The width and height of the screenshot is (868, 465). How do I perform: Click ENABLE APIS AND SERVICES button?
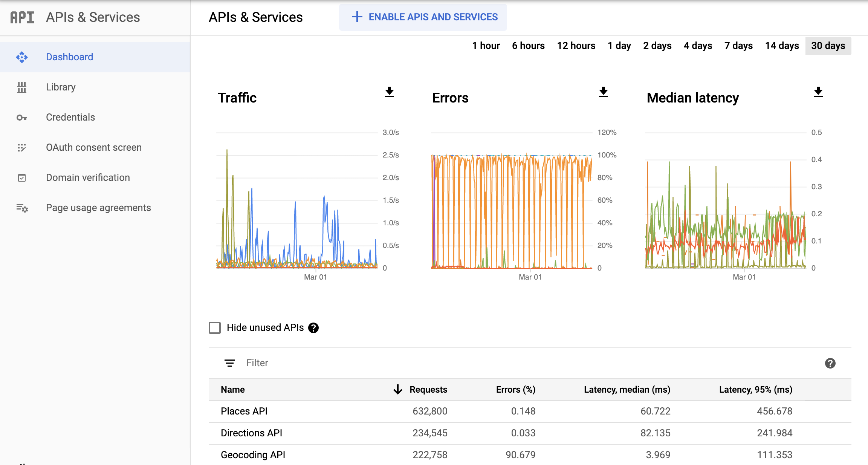(423, 17)
